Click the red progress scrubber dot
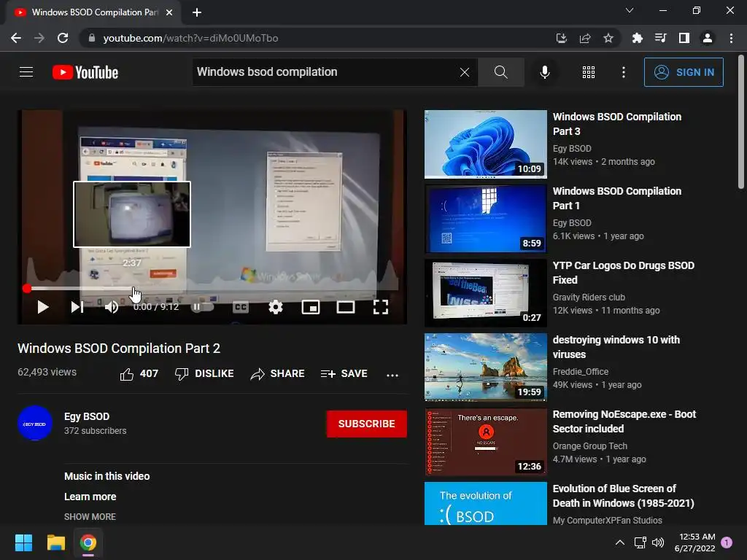The width and height of the screenshot is (747, 560). click(x=27, y=288)
